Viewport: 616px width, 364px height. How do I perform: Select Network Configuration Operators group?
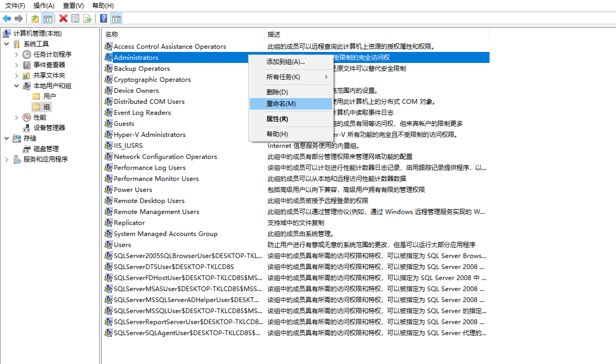click(165, 156)
